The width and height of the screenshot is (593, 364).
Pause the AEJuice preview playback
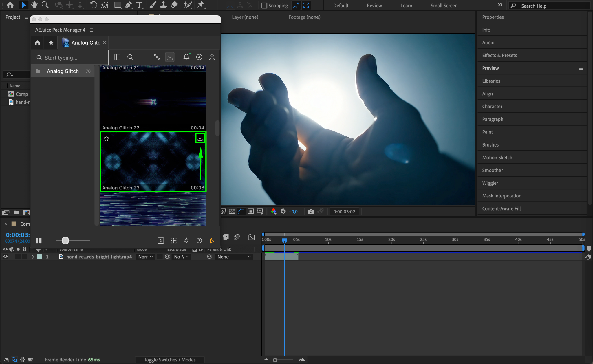coord(39,240)
